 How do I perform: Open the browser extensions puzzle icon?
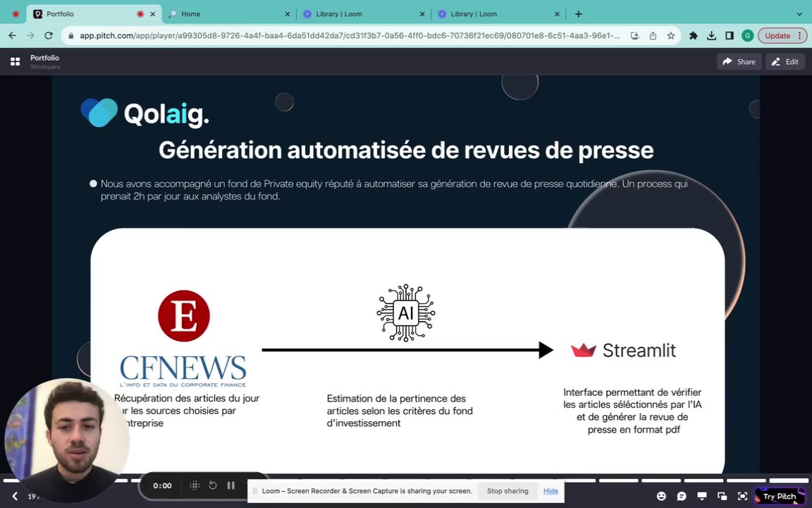694,36
